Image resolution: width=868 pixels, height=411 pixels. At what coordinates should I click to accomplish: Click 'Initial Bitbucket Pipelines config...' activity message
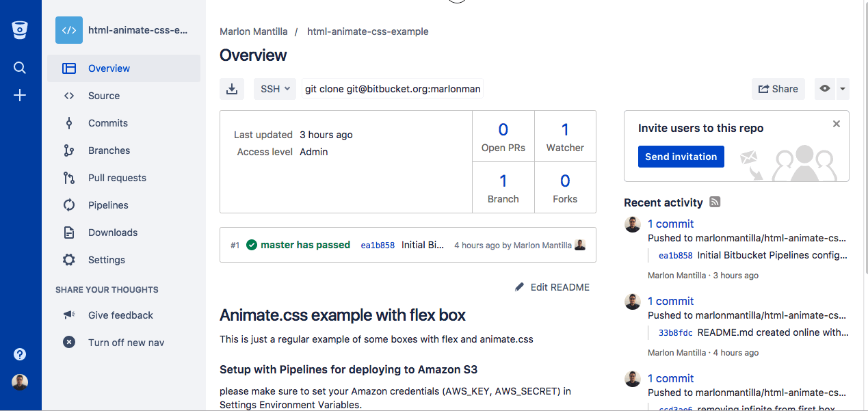pos(773,256)
